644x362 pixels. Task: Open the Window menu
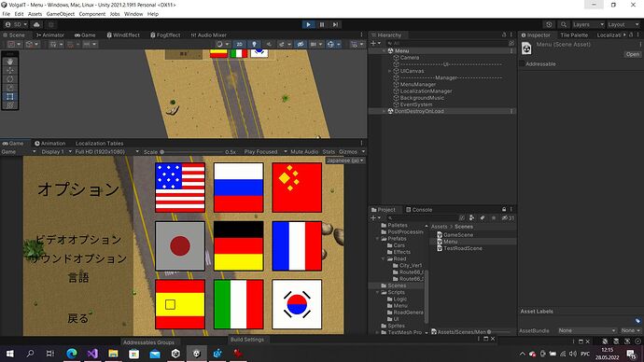pyautogui.click(x=133, y=14)
